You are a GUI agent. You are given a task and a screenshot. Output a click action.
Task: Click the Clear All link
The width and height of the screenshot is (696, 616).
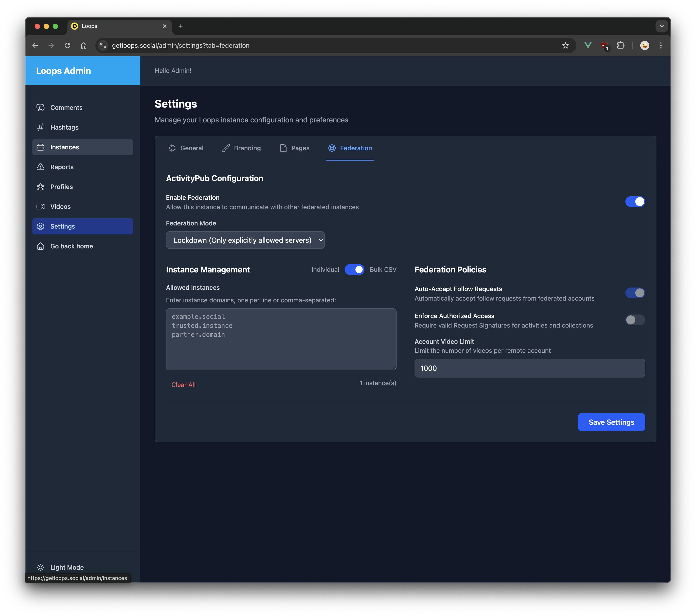(183, 385)
